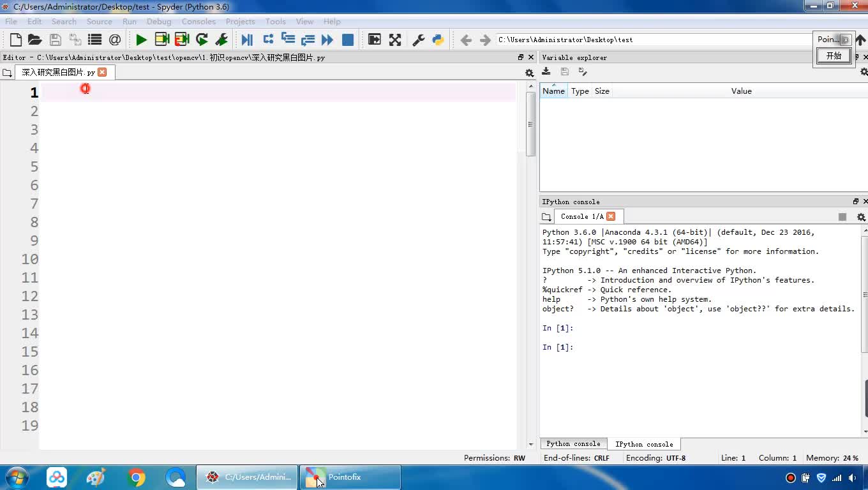Toggle fullscreen mode with the crossed-arrows icon
This screenshot has height=490, width=868.
395,40
